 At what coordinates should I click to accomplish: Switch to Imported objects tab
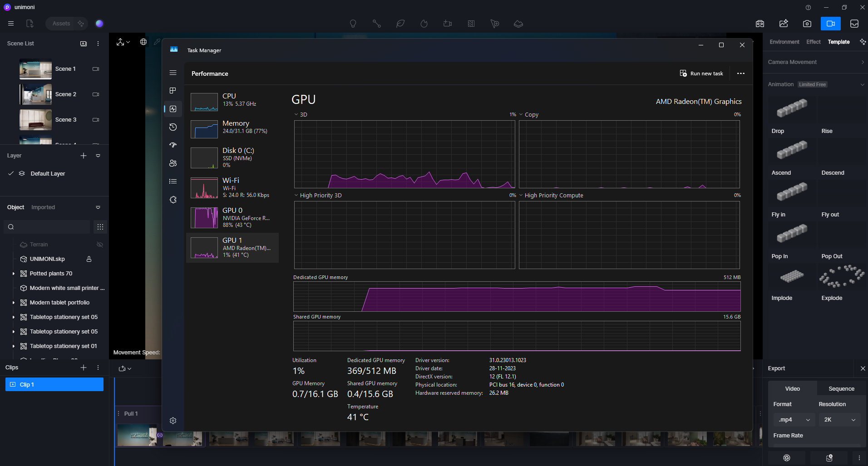[x=43, y=207]
